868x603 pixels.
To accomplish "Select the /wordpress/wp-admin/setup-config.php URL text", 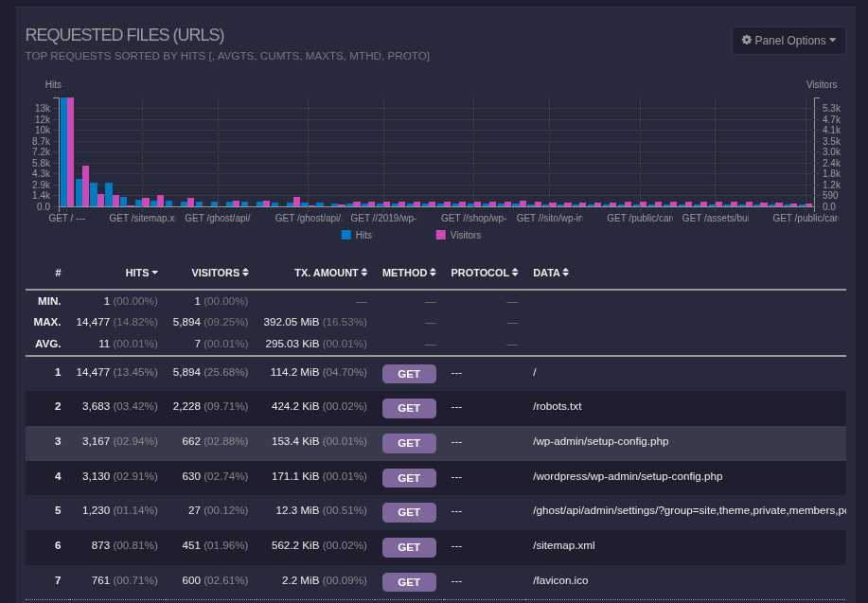I will (x=628, y=476).
